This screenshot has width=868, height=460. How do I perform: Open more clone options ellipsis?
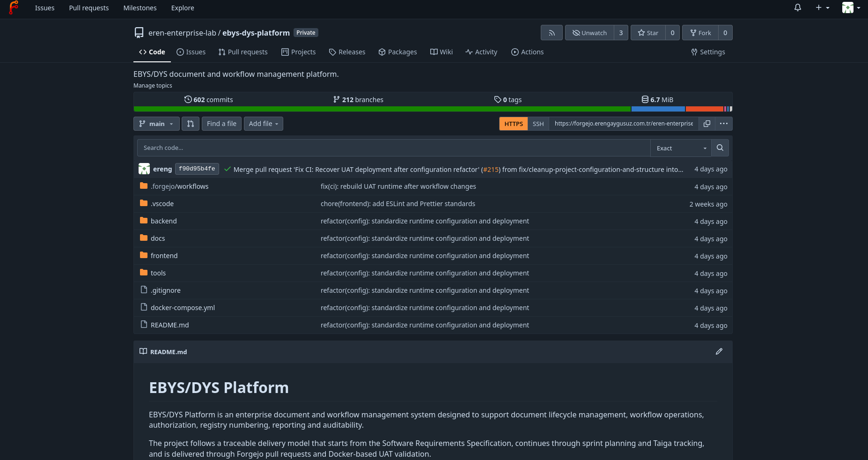tap(724, 124)
